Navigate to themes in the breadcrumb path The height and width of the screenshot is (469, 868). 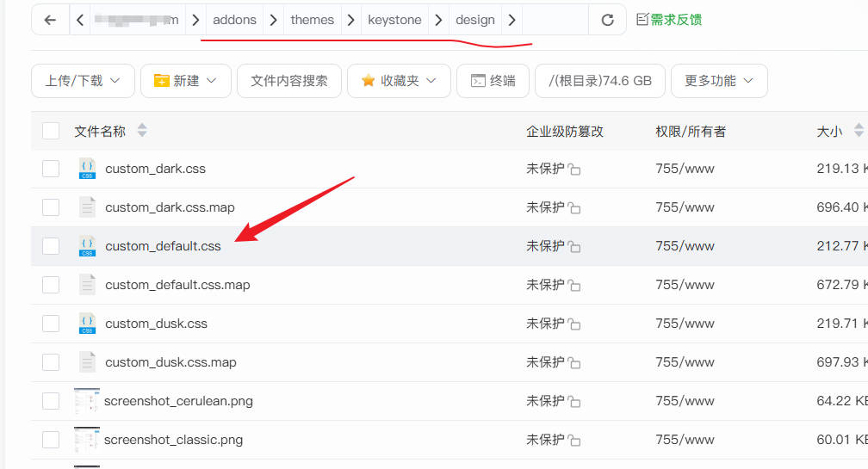(x=312, y=20)
